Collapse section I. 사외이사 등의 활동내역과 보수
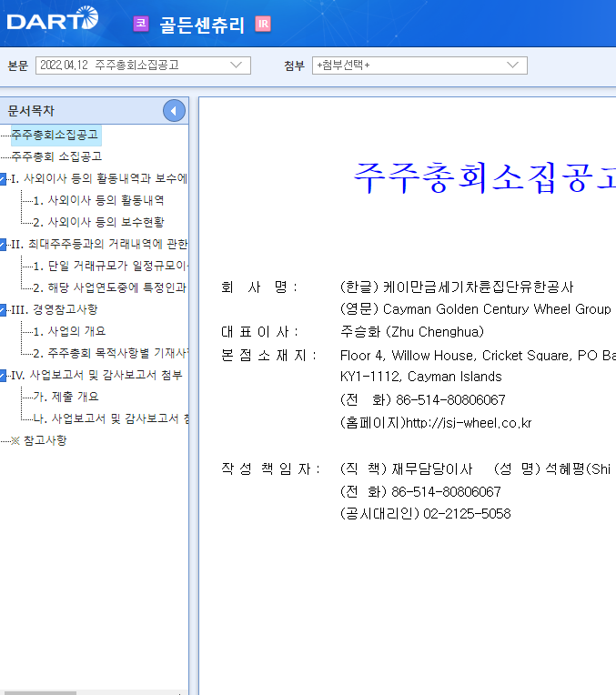 click(x=3, y=178)
